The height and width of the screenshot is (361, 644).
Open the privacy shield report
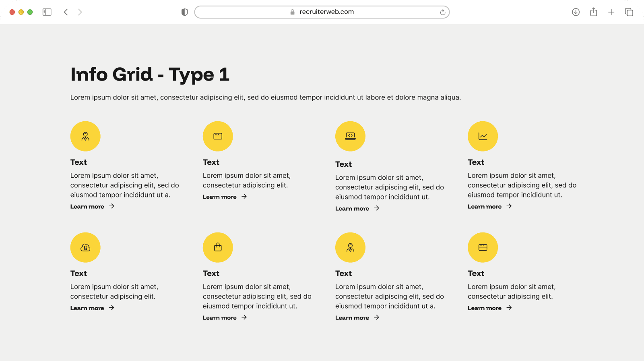tap(185, 12)
